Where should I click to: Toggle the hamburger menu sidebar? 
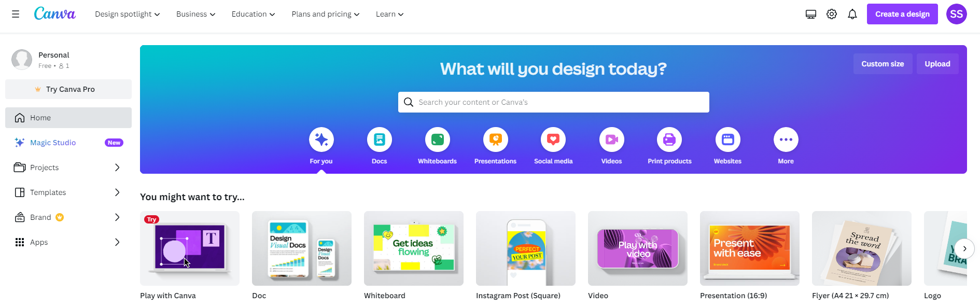pyautogui.click(x=16, y=14)
